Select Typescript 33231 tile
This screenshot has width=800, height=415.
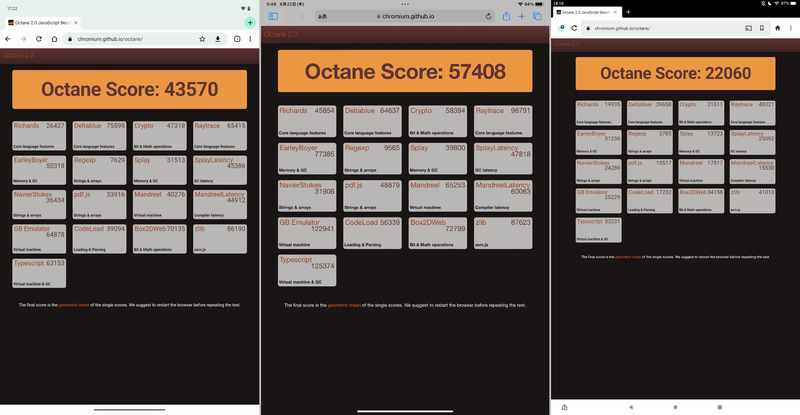click(599, 230)
